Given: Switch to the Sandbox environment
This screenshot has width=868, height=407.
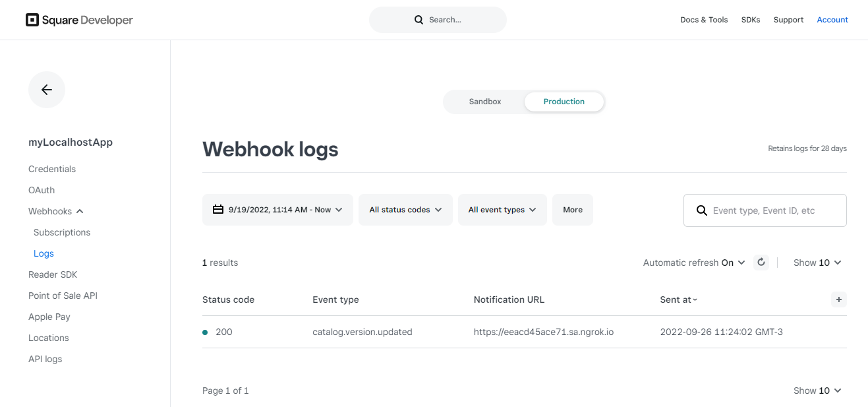Looking at the screenshot, I should [485, 102].
